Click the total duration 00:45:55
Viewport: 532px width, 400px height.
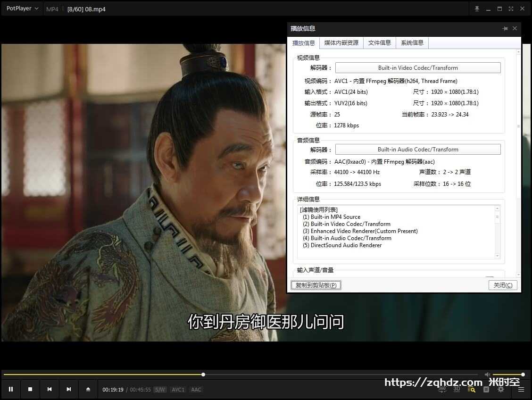pyautogui.click(x=140, y=390)
